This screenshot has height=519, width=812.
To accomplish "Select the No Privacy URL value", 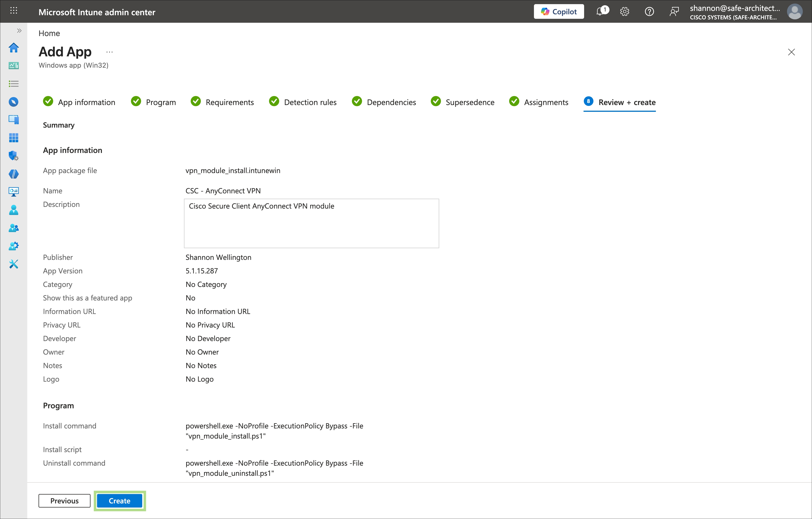I will tap(210, 325).
